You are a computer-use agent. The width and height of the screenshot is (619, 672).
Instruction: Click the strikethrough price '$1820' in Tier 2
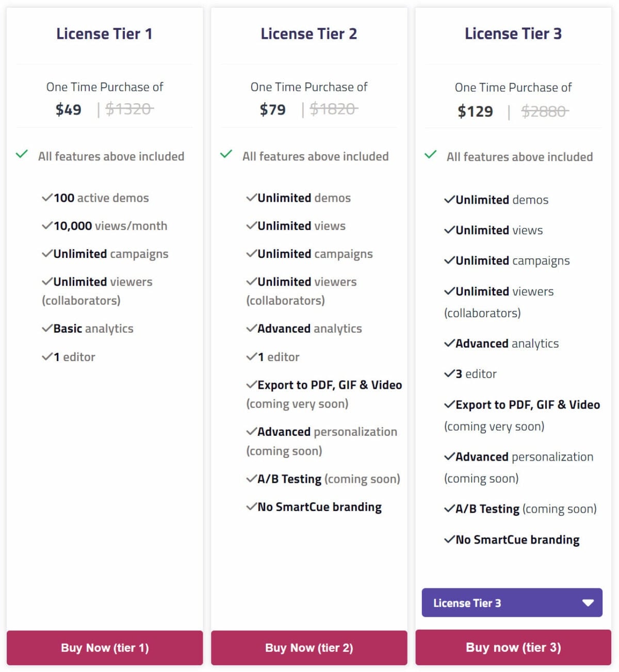333,109
